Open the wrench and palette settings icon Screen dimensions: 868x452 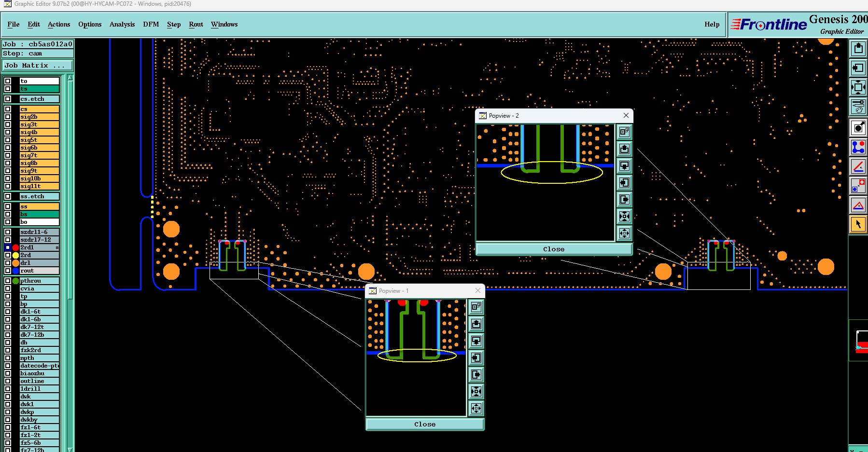858,107
